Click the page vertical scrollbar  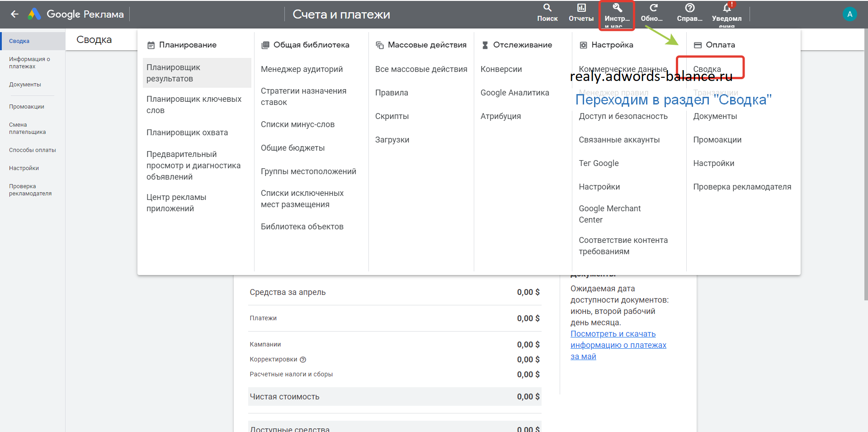point(865,181)
